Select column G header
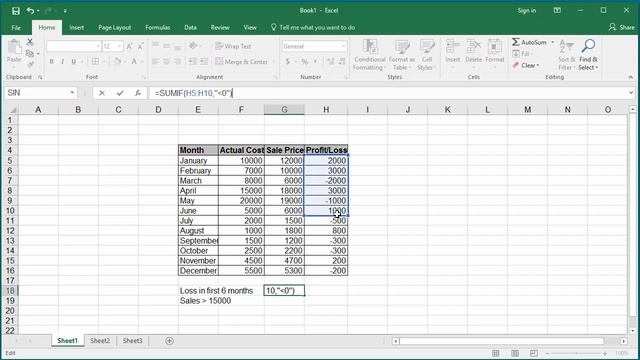 click(284, 110)
